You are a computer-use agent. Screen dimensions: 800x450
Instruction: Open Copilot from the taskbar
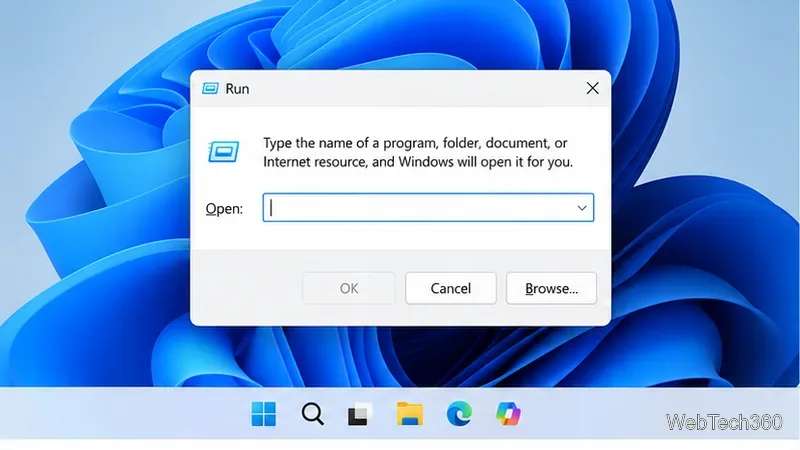(508, 414)
